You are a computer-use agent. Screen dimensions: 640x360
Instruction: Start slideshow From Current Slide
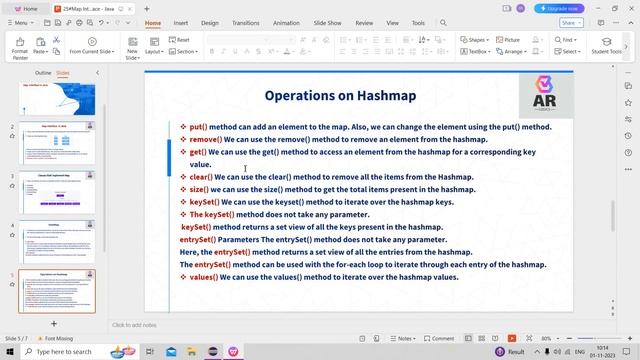pyautogui.click(x=92, y=46)
